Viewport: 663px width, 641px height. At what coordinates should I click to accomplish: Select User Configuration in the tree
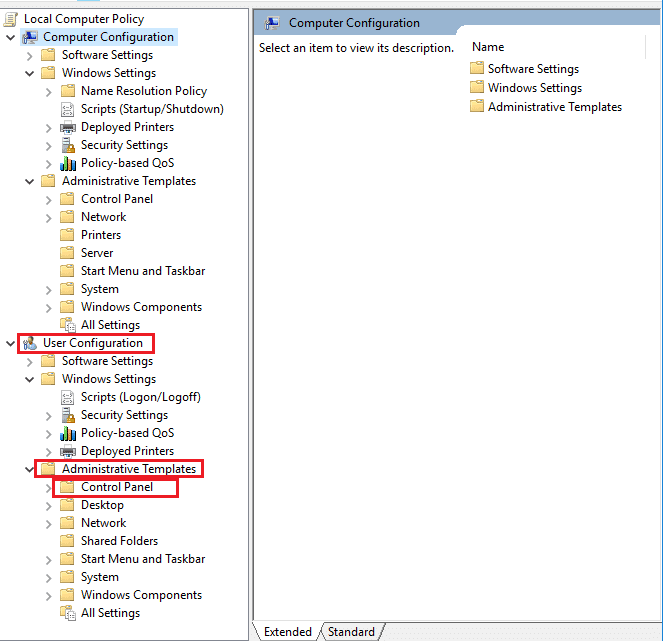pyautogui.click(x=93, y=343)
